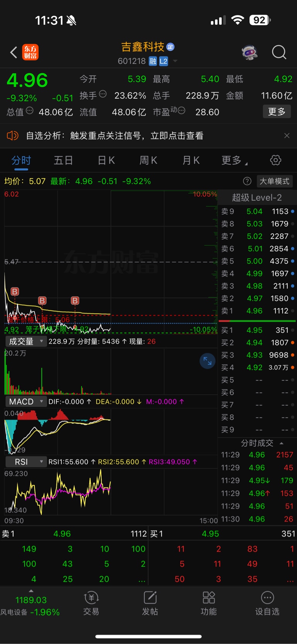The height and width of the screenshot is (644, 297).
Task: Open 交易 trading icon
Action: (x=91, y=603)
